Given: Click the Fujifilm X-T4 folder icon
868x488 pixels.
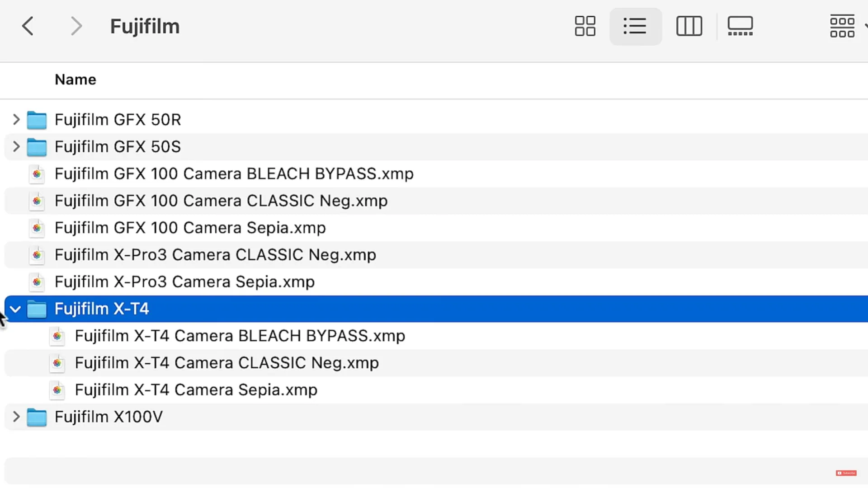Looking at the screenshot, I should pos(37,310).
